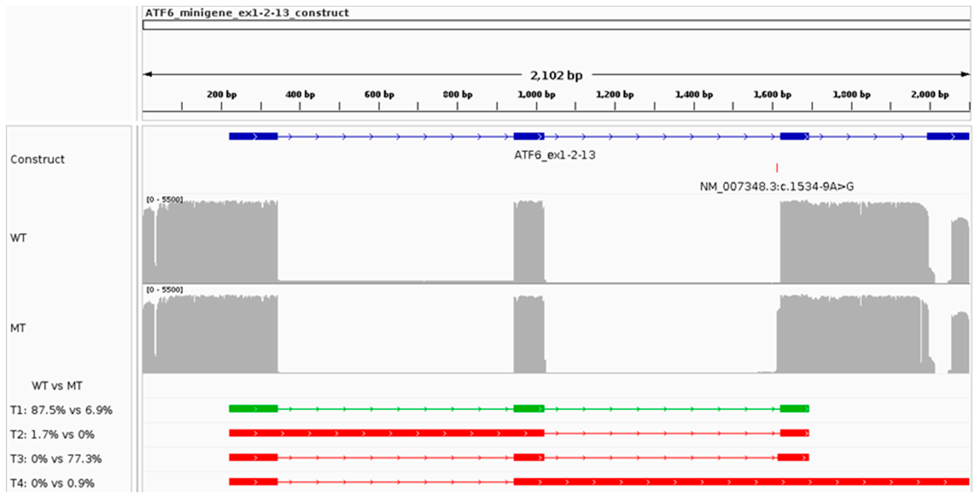Viewport: 980px width, 503px height.
Task: Select the T3: 0% vs 77.3% row
Action: point(56,459)
